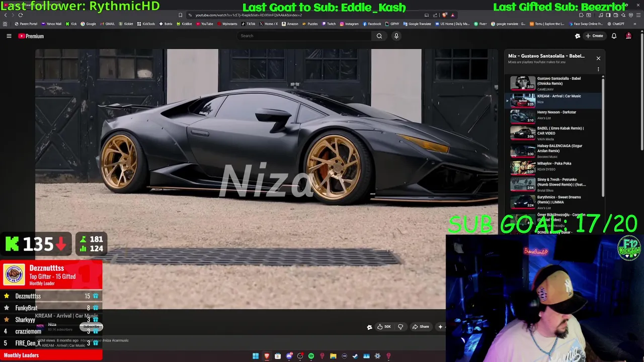Open the YouTube notifications bell
Image resolution: width=644 pixels, height=362 pixels.
(x=614, y=36)
